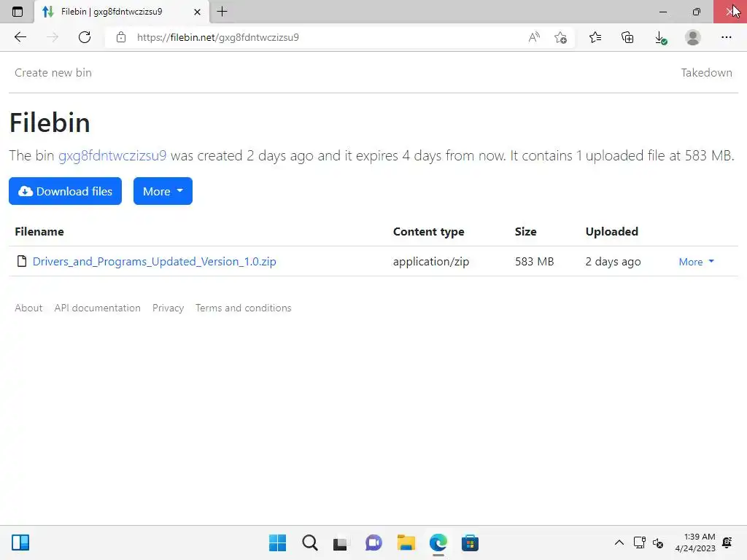Show hidden system tray icons

pos(619,542)
